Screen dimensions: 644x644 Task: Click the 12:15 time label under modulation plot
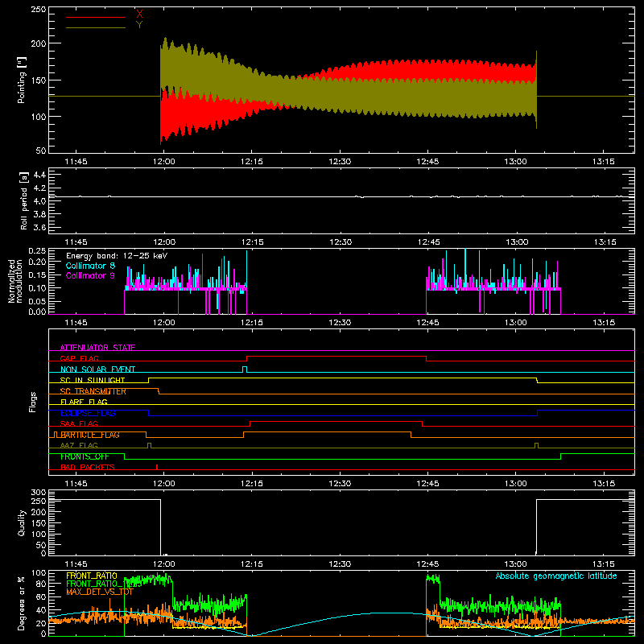tap(252, 323)
